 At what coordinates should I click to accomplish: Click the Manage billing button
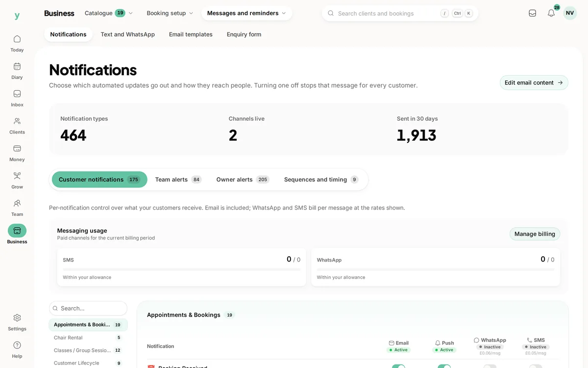pos(535,234)
